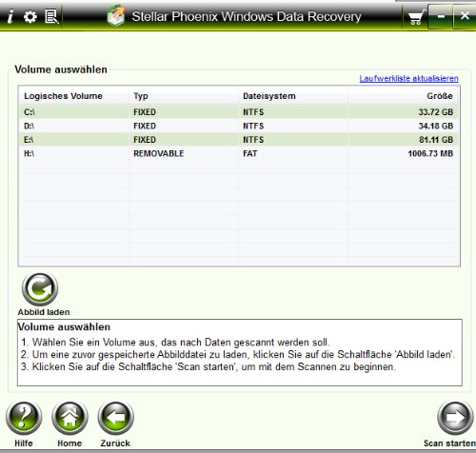Open Hilfe help button
Image resolution: width=476 pixels, height=453 pixels.
click(x=24, y=417)
